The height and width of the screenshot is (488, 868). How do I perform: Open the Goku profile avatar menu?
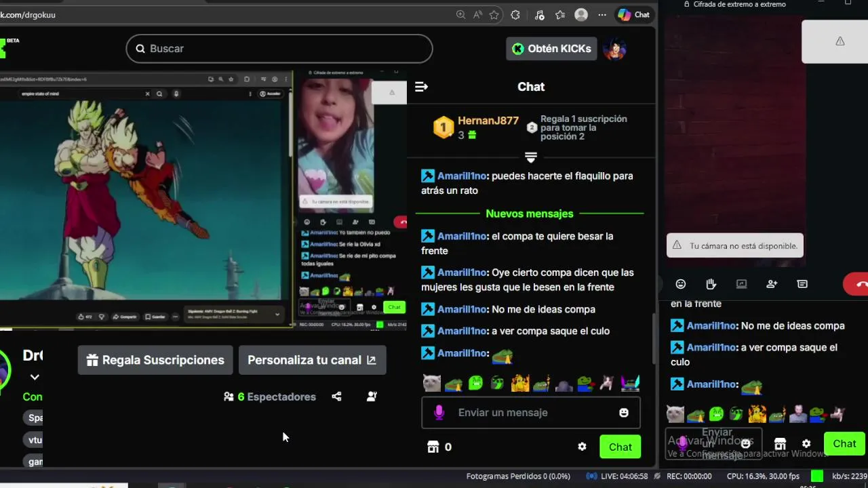(x=614, y=49)
